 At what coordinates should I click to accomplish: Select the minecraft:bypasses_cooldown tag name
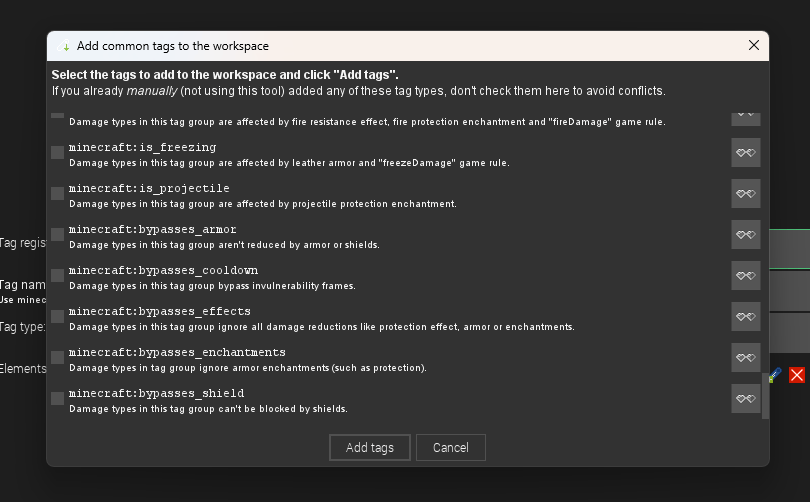click(163, 270)
